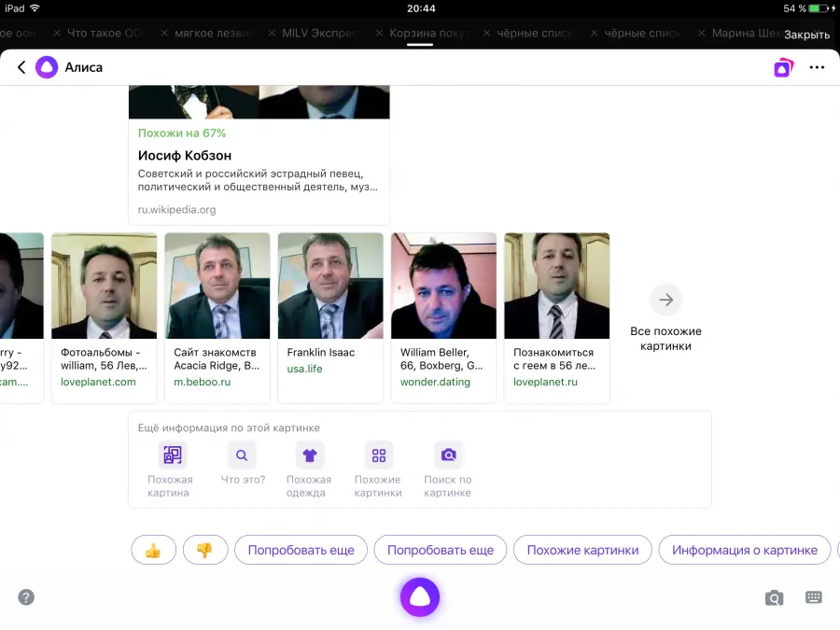Select the Что это? magnifier icon
This screenshot has height=630, width=840.
click(242, 455)
